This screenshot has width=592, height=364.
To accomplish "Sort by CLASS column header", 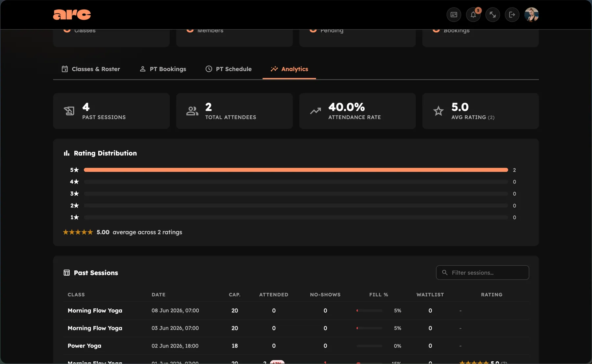I will 76,295.
